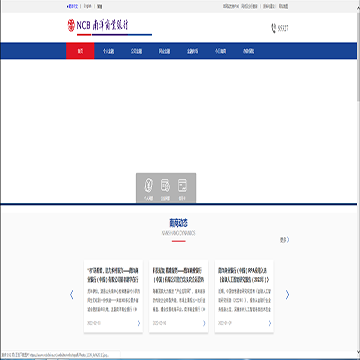The width and height of the screenshot is (360, 360).
Task: Click the 'more' link beside news section
Action: tap(284, 240)
